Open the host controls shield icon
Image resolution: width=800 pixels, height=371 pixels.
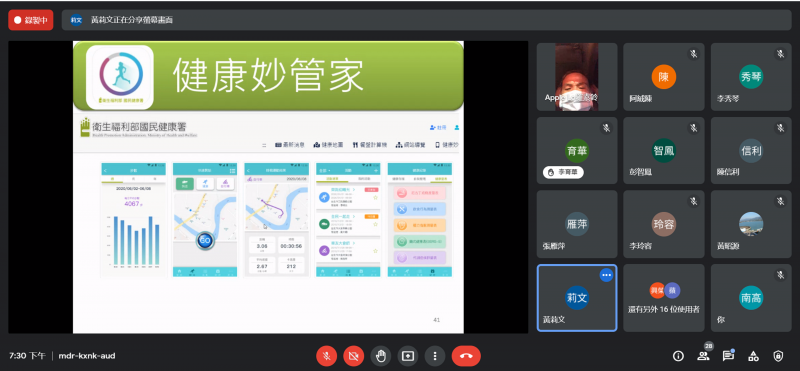click(x=778, y=356)
